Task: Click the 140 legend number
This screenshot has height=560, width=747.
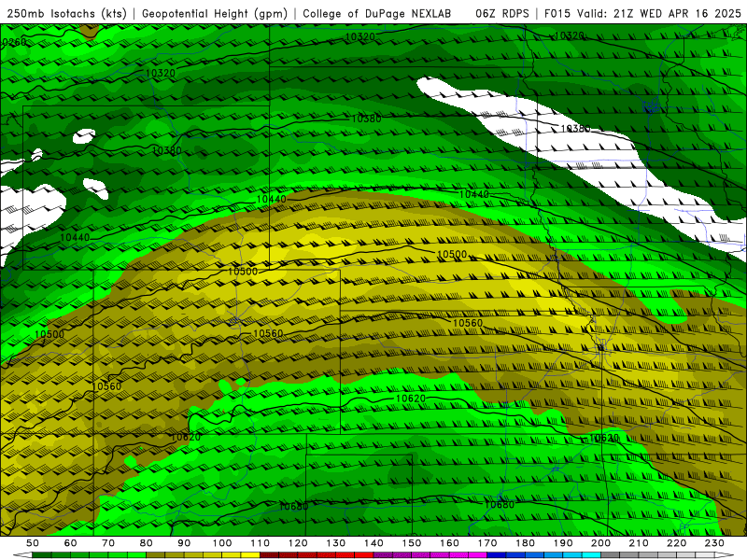Action: tap(374, 543)
